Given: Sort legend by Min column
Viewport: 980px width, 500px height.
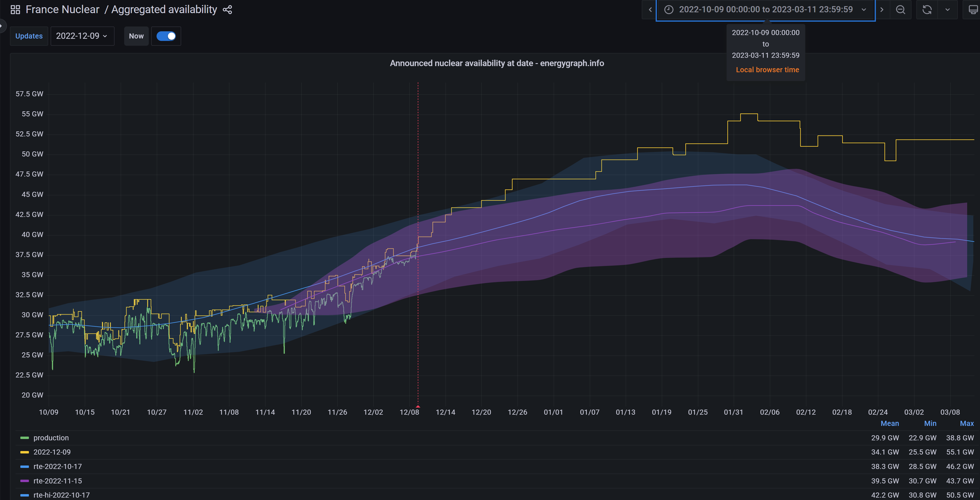Looking at the screenshot, I should (930, 423).
